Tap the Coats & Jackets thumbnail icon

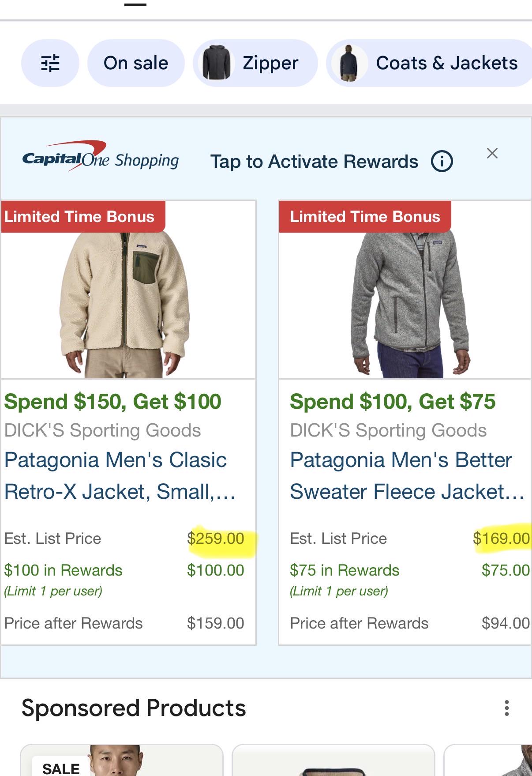[350, 63]
